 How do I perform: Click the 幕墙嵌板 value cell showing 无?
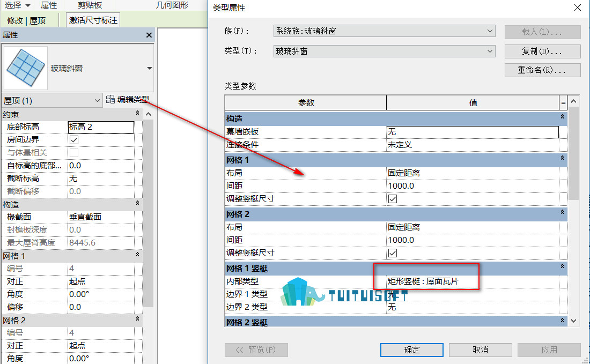[473, 132]
